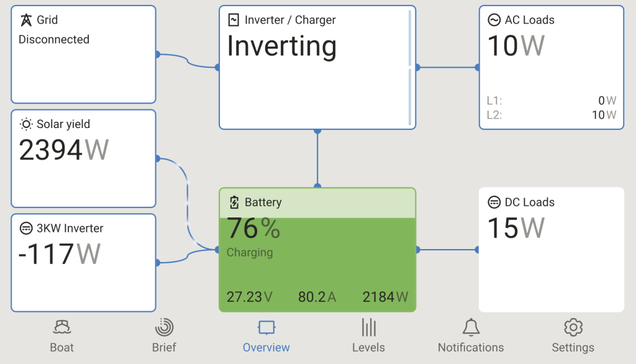Open the Grid Disconnected card

point(83,62)
